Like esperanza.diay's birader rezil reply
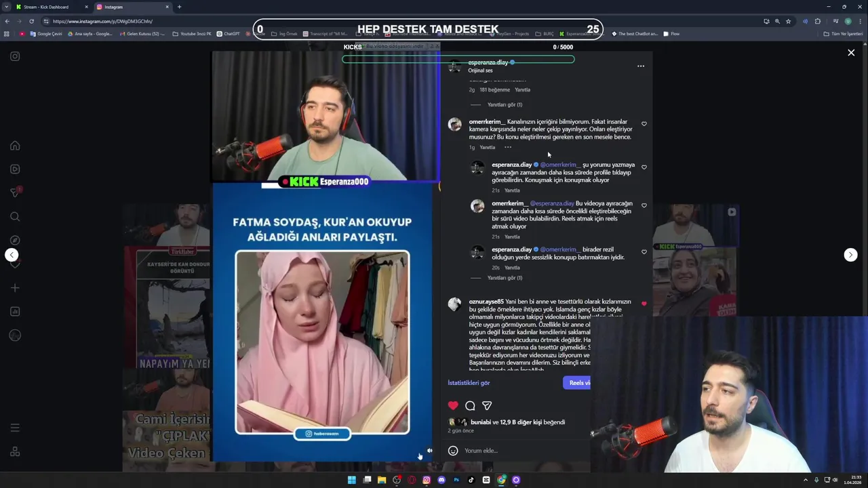 644,251
